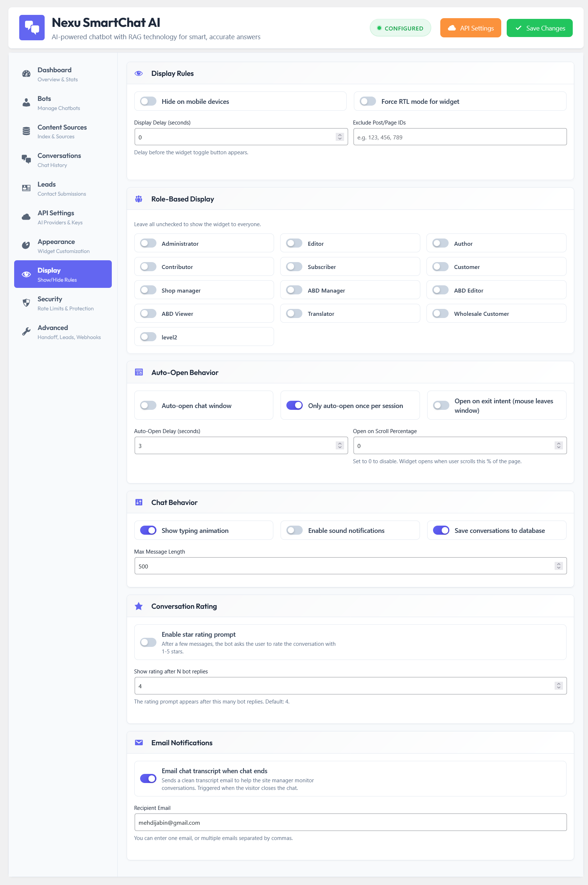
Task: Click the Bots person icon in sidebar
Action: [x=26, y=102]
